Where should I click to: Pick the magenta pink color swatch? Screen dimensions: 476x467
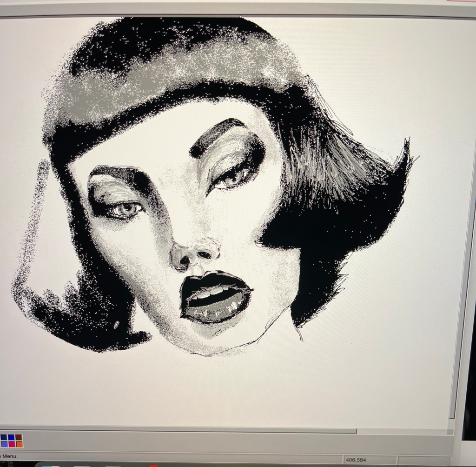[12, 444]
